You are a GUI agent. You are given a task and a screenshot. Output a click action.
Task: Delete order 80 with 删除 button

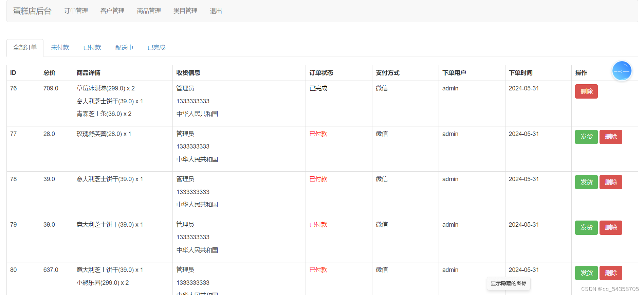coord(611,273)
